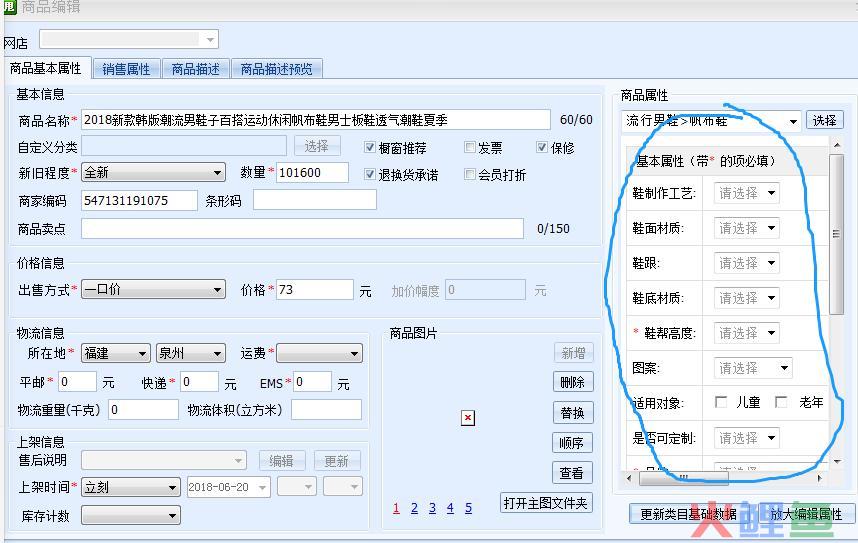Click the 查看 button
The width and height of the screenshot is (858, 543).
[x=572, y=473]
